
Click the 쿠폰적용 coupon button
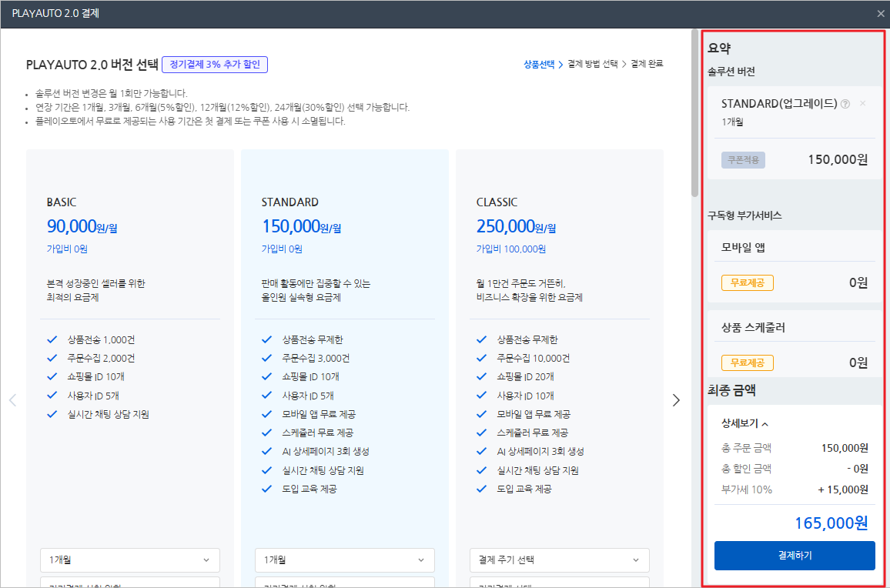(x=742, y=160)
